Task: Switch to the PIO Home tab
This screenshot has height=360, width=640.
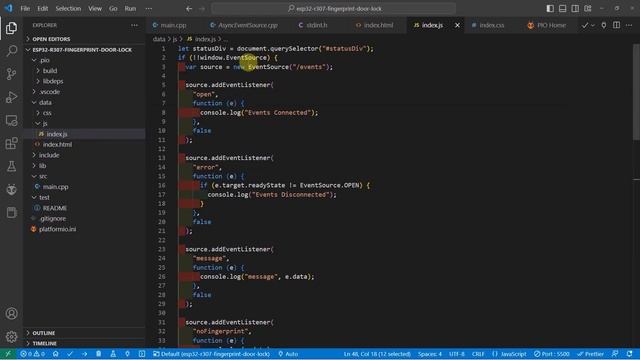Action: click(551, 25)
